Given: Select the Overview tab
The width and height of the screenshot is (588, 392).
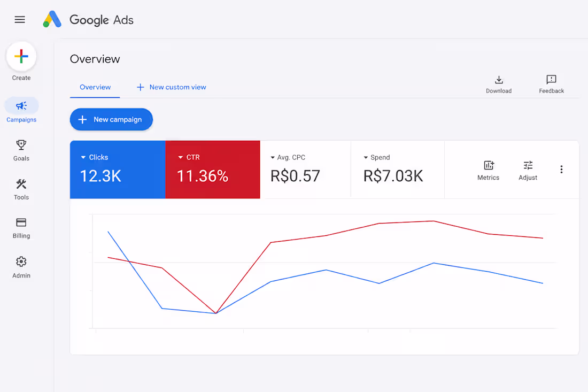Looking at the screenshot, I should pos(95,87).
